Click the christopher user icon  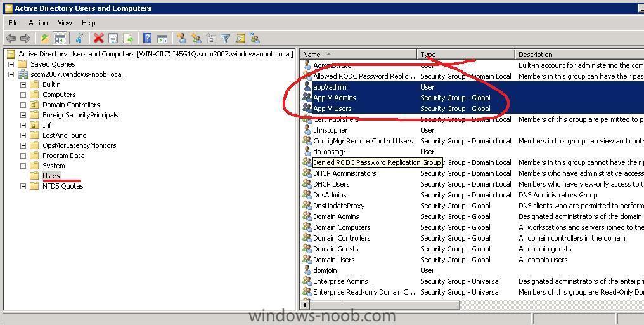click(x=307, y=130)
